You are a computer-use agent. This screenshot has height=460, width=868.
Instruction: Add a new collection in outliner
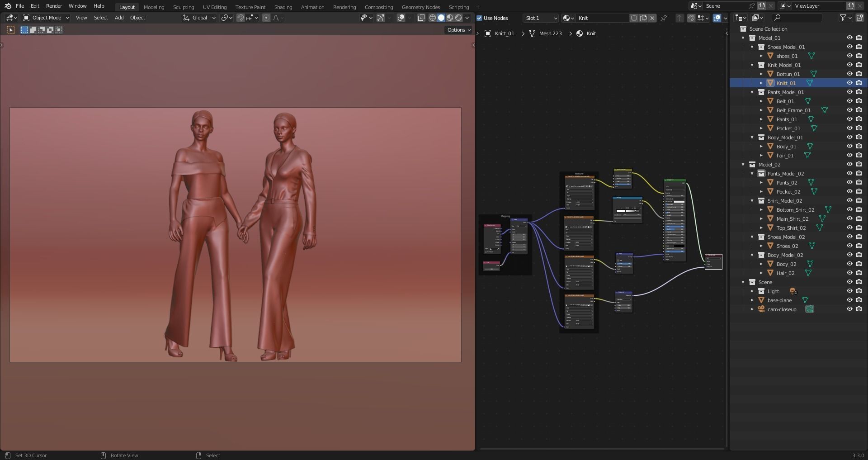point(860,18)
